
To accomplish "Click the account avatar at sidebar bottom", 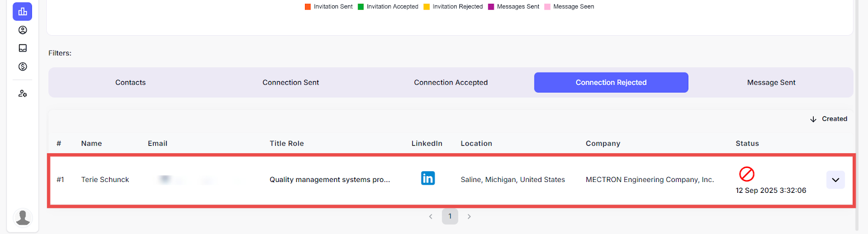I will [23, 218].
